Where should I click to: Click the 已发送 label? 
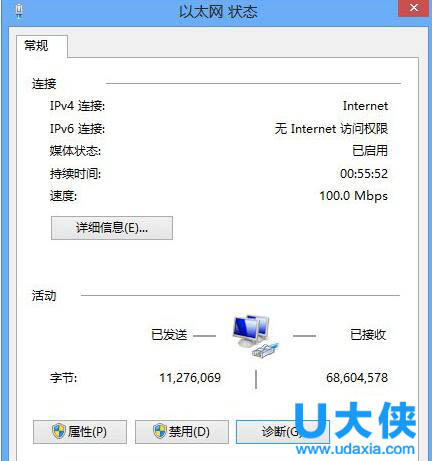169,335
